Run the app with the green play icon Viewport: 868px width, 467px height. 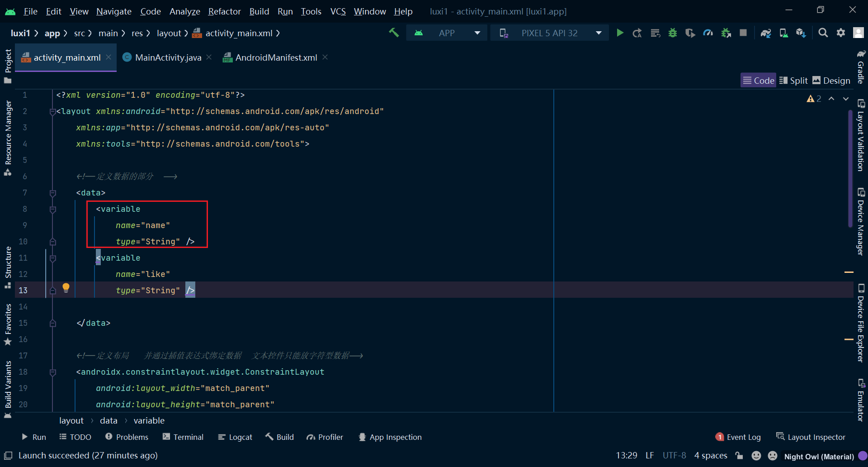620,33
